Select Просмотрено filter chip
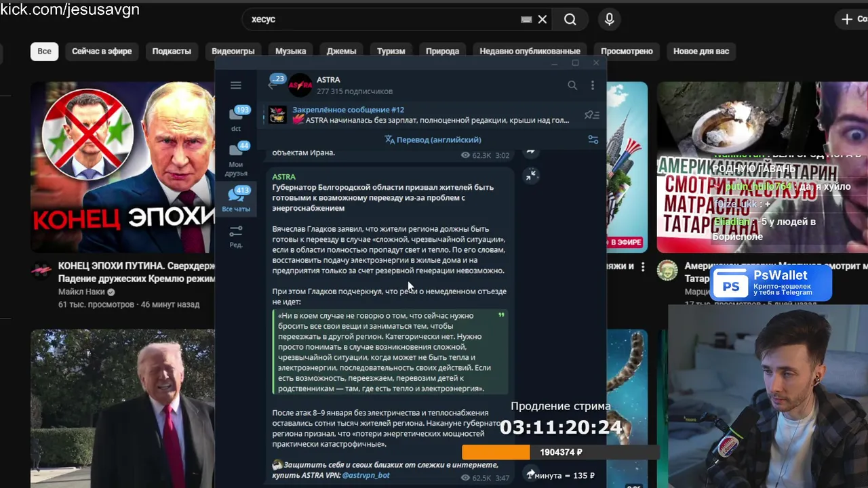This screenshot has height=488, width=868. (627, 51)
